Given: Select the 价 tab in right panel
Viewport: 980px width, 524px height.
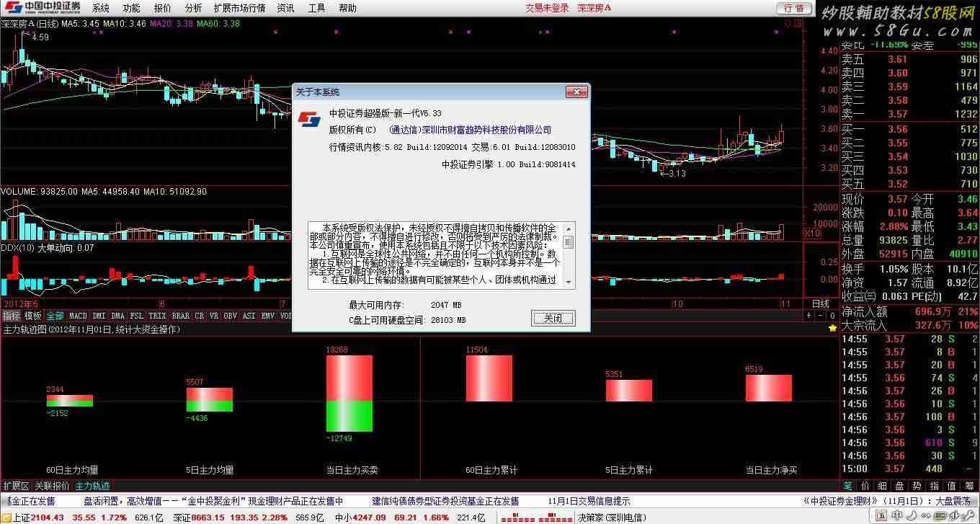Looking at the screenshot, I should [x=865, y=486].
